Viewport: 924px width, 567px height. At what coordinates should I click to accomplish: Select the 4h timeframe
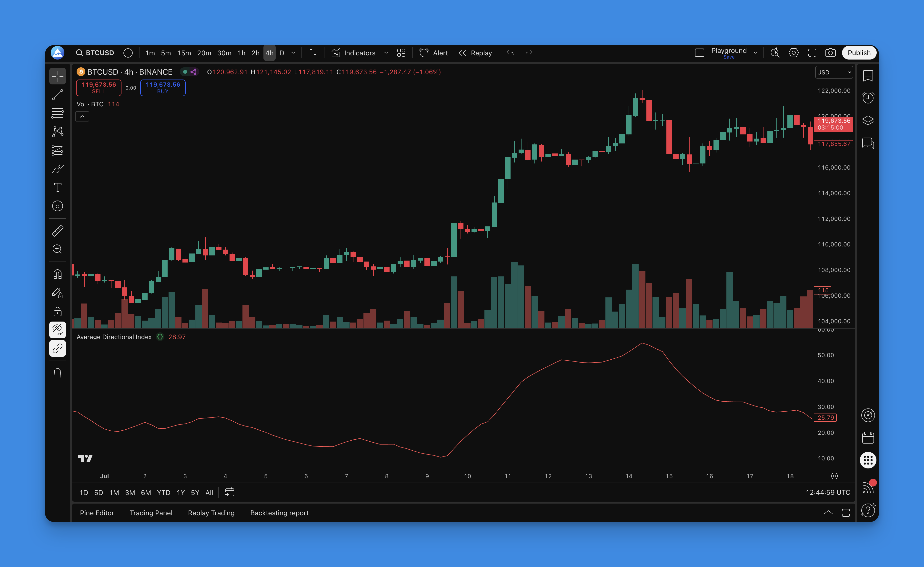click(x=269, y=53)
